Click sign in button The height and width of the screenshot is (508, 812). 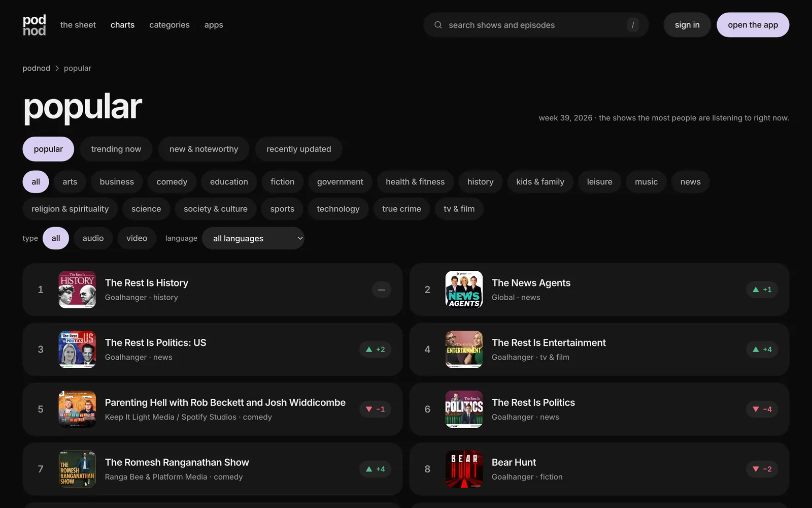[687, 25]
